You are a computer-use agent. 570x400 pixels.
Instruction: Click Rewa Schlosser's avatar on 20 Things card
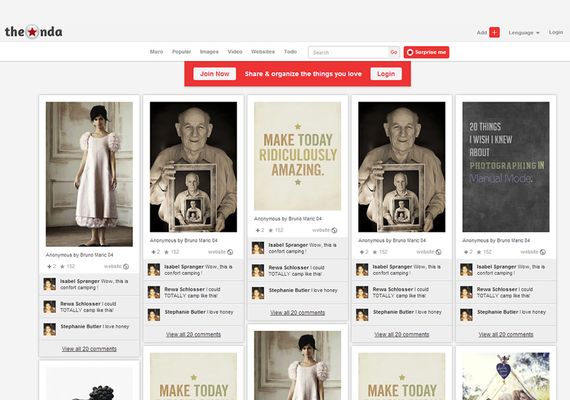point(466,292)
